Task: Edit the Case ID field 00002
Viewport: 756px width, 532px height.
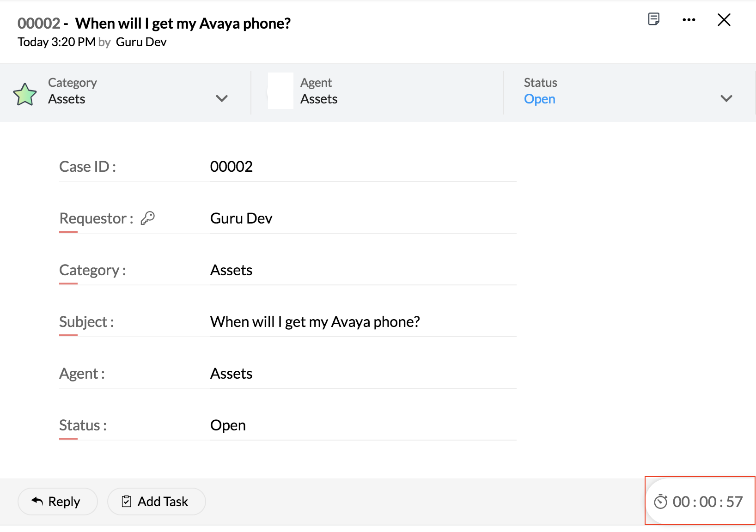Action: [x=363, y=167]
